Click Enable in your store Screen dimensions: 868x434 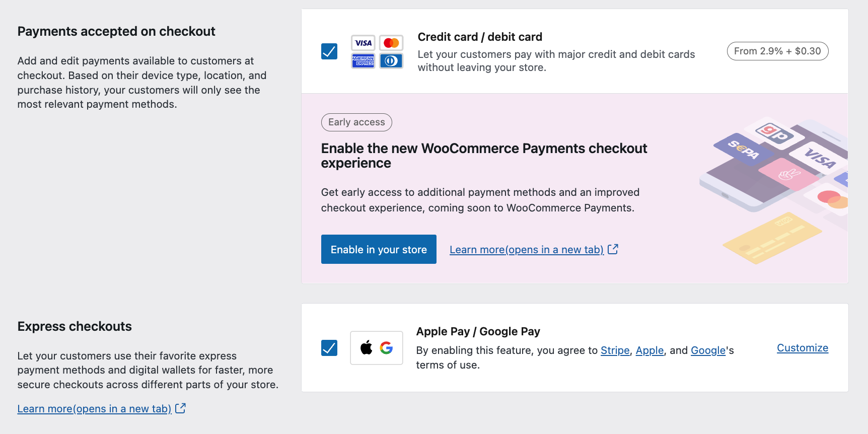pos(379,249)
